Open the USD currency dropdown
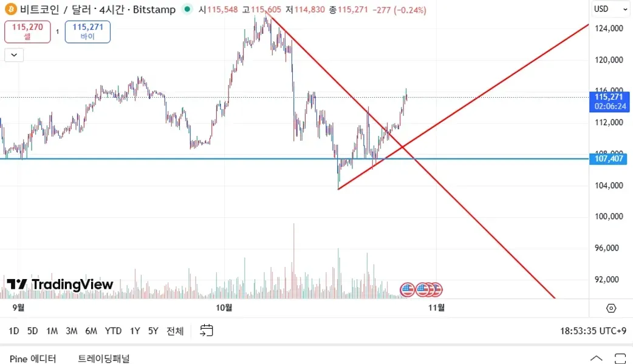The width and height of the screenshot is (633, 364). [611, 9]
